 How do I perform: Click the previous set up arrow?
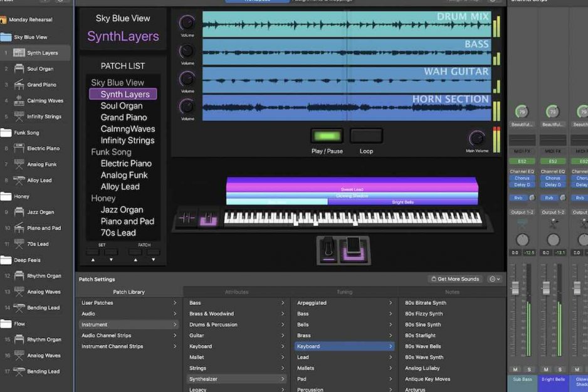pyautogui.click(x=93, y=259)
